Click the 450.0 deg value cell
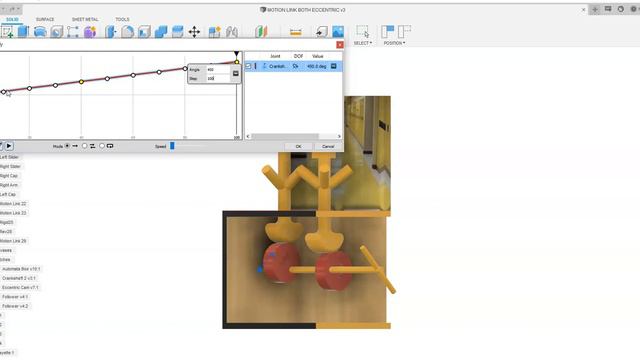The image size is (640, 360). (x=316, y=66)
